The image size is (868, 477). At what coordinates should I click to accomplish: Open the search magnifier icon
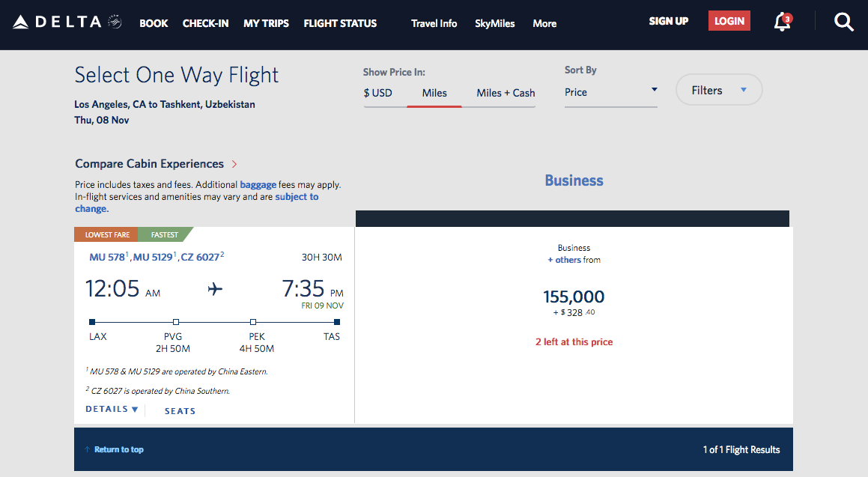[x=844, y=22]
